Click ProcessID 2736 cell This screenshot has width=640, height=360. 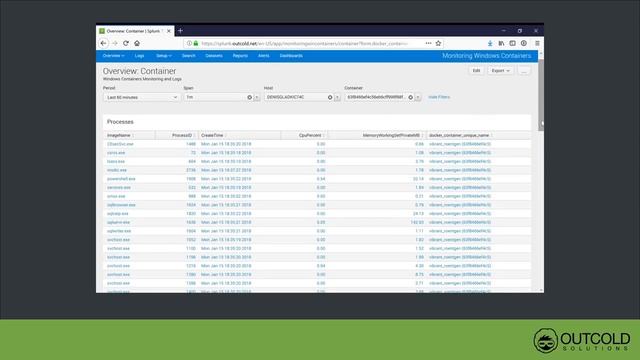pyautogui.click(x=191, y=170)
